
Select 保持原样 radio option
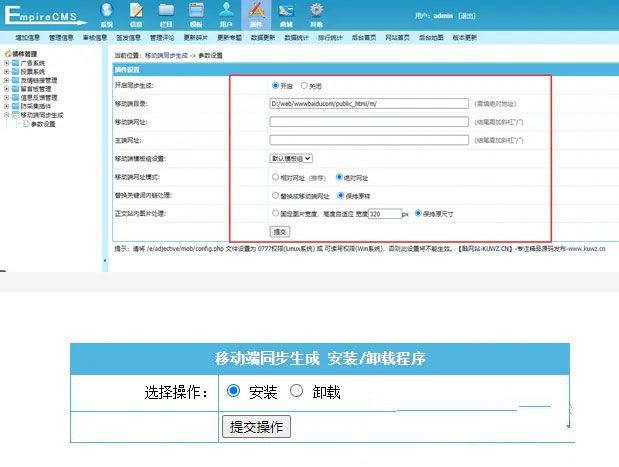[340, 195]
